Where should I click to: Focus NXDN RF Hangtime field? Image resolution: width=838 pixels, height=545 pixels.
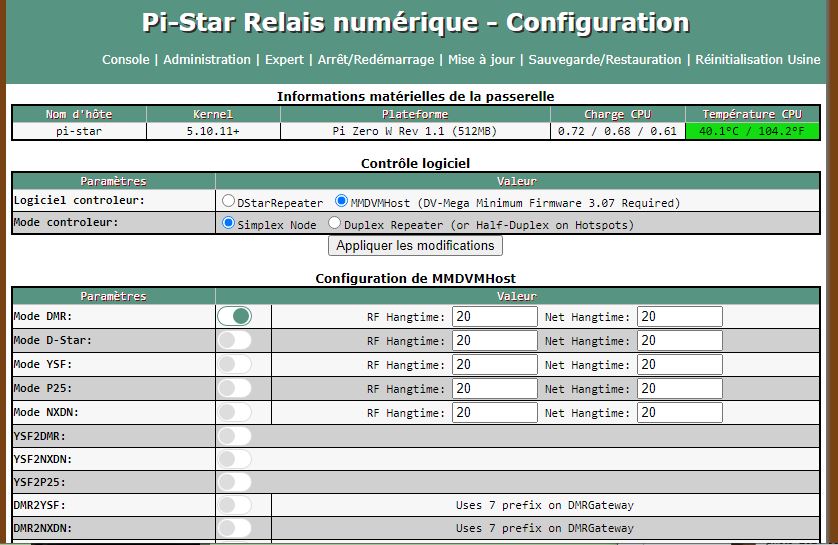coord(495,412)
